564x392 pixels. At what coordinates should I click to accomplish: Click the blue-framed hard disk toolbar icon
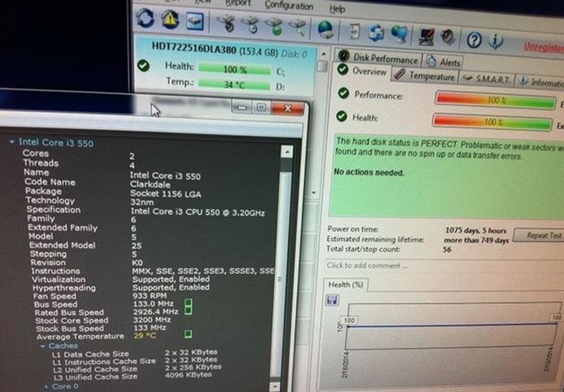point(195,21)
